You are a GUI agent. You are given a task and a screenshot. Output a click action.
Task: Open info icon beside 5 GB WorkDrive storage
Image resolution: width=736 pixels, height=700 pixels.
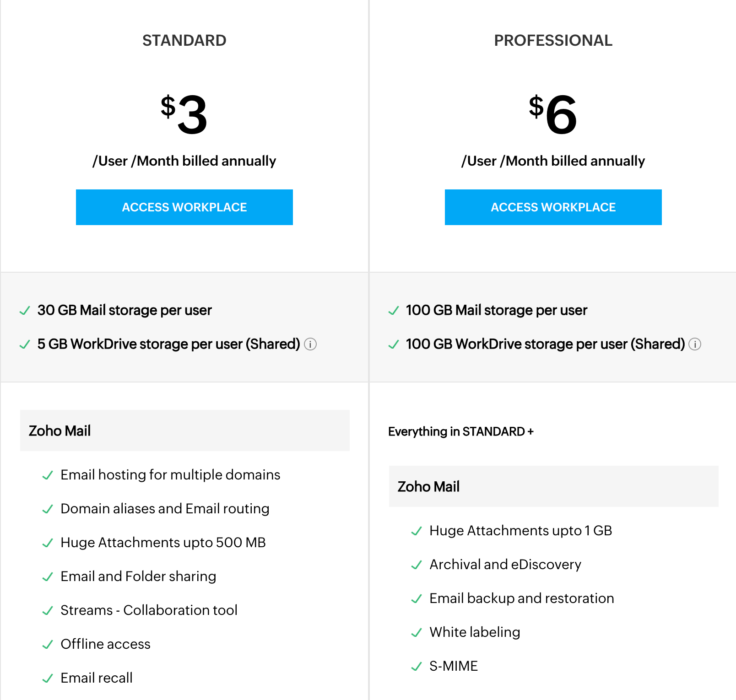pyautogui.click(x=310, y=344)
